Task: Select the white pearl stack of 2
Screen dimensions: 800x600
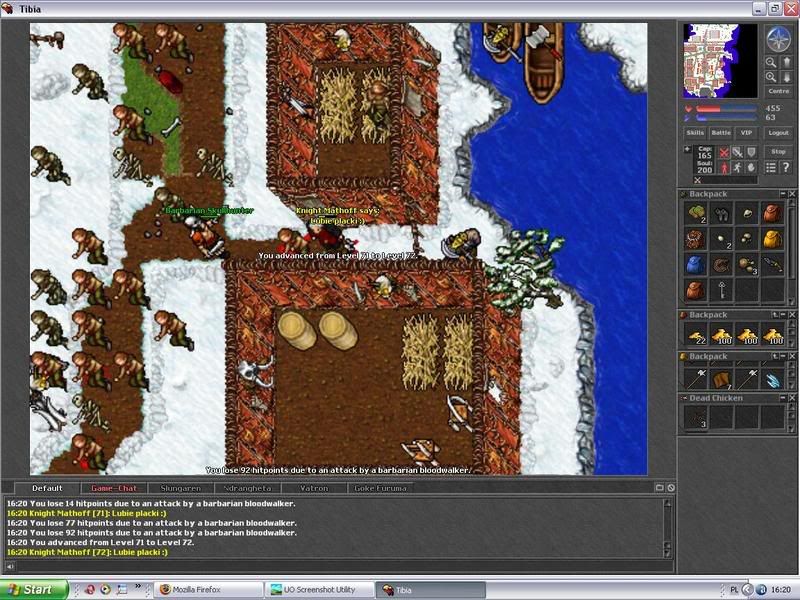Action: [x=721, y=238]
